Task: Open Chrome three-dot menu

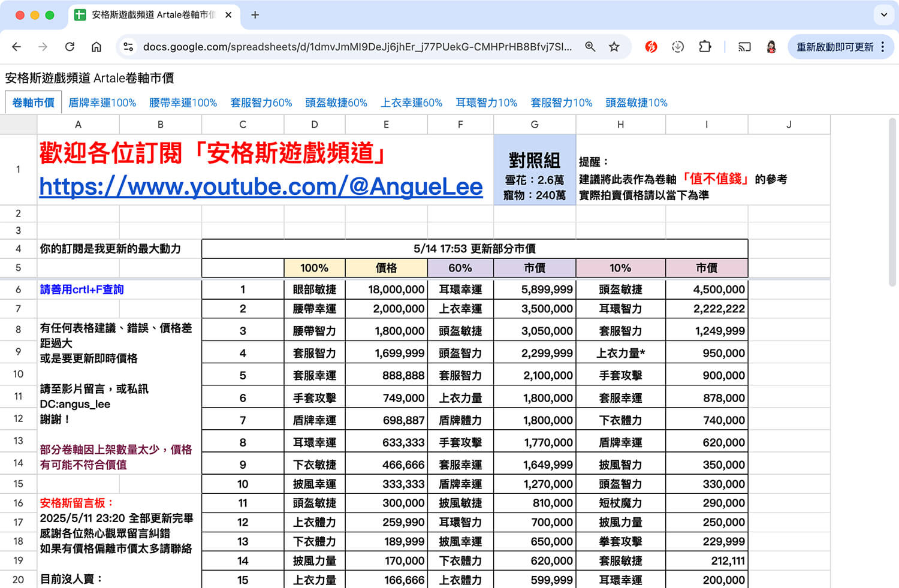Action: [x=883, y=47]
